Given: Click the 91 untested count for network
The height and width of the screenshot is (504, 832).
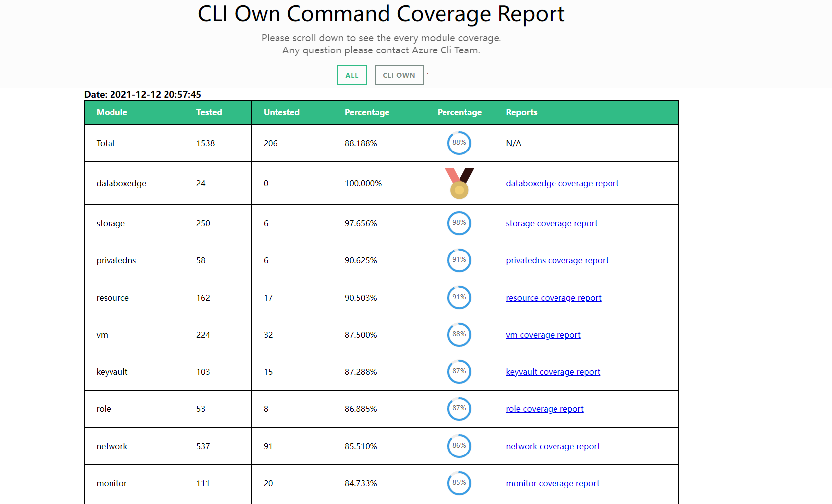Looking at the screenshot, I should 268,446.
